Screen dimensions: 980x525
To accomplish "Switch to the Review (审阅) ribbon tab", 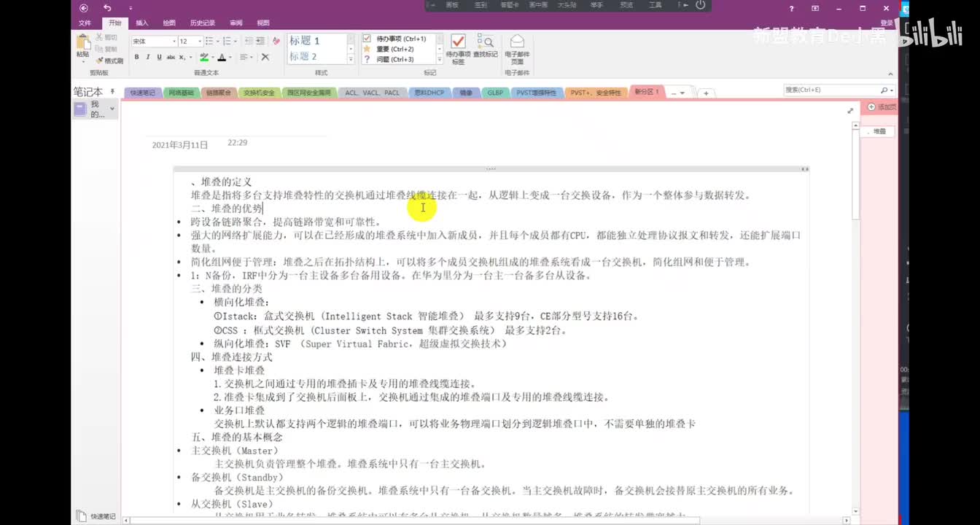I will pos(236,23).
